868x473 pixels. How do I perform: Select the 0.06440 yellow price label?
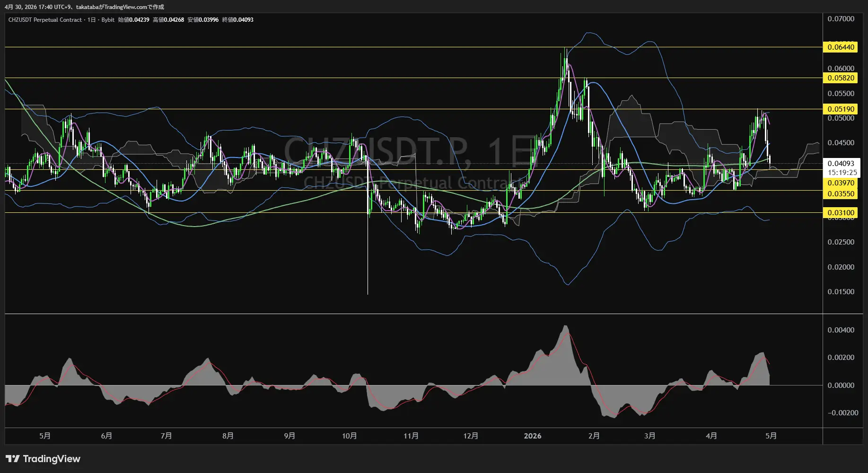coord(841,47)
